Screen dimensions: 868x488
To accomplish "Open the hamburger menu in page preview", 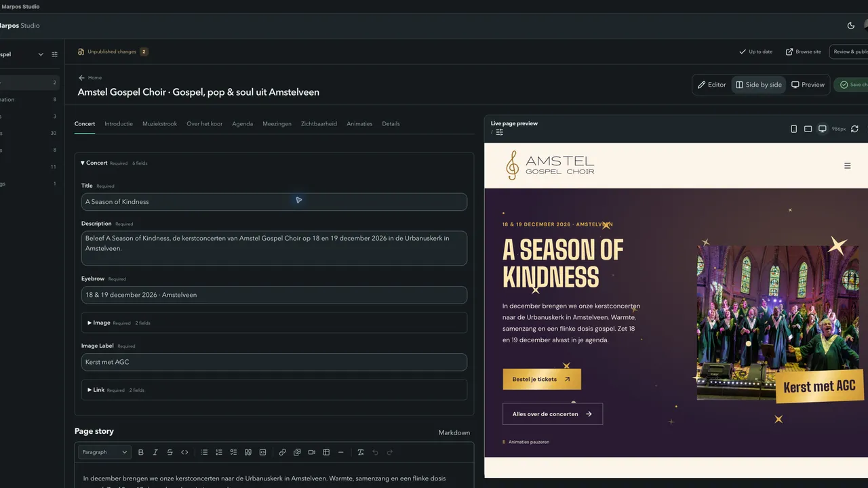I will click(847, 165).
